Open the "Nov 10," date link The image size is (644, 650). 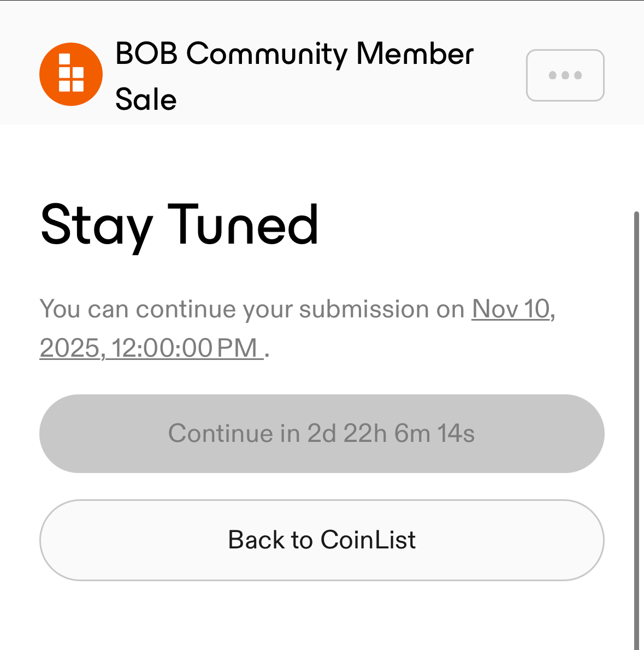point(512,309)
